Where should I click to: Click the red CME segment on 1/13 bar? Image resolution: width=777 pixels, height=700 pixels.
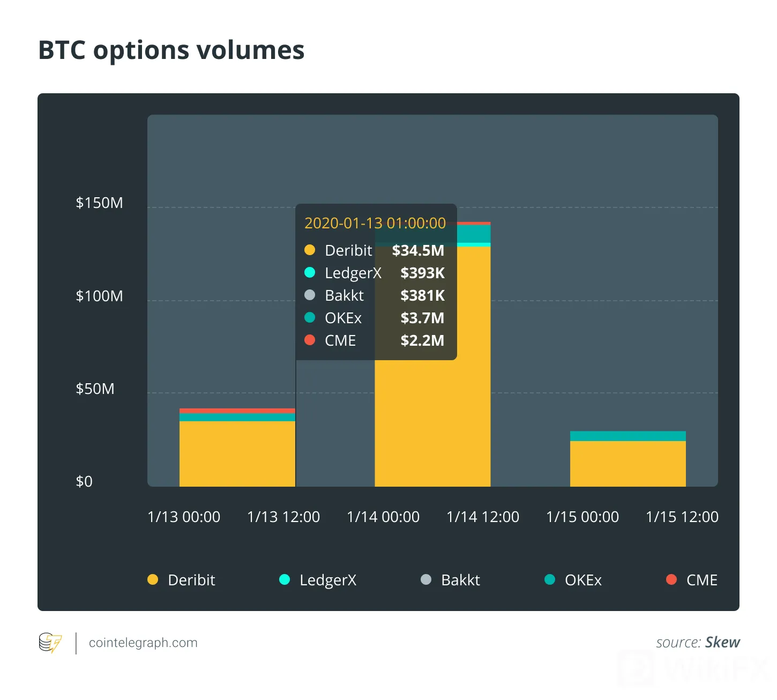click(237, 411)
